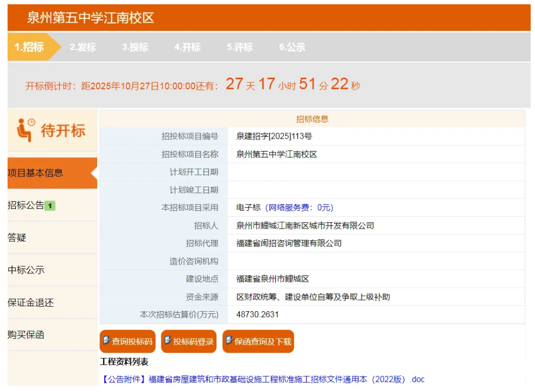This screenshot has width=535, height=392.
Task: Open the 4.开标 step tab
Action: [x=187, y=47]
